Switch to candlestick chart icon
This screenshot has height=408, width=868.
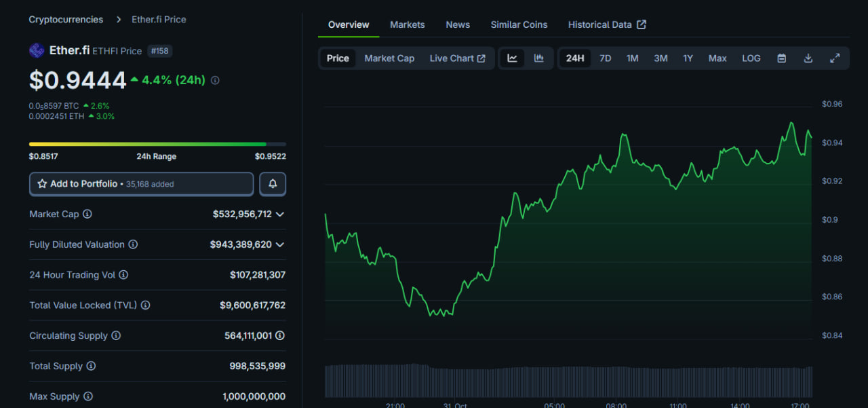(x=538, y=58)
